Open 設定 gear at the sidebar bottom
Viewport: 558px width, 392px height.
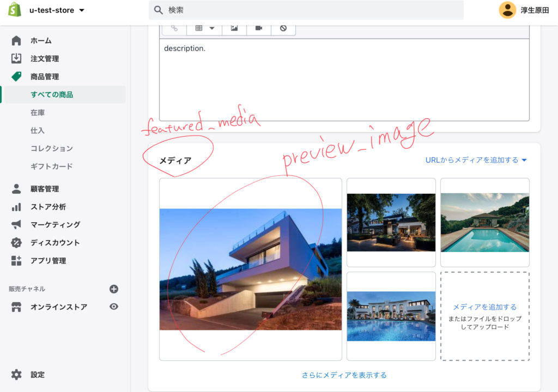coord(37,375)
